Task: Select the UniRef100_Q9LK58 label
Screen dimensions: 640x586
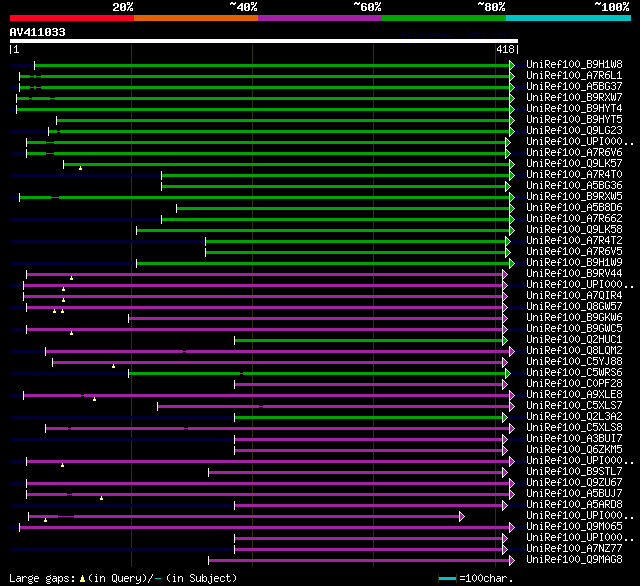Action: point(574,230)
